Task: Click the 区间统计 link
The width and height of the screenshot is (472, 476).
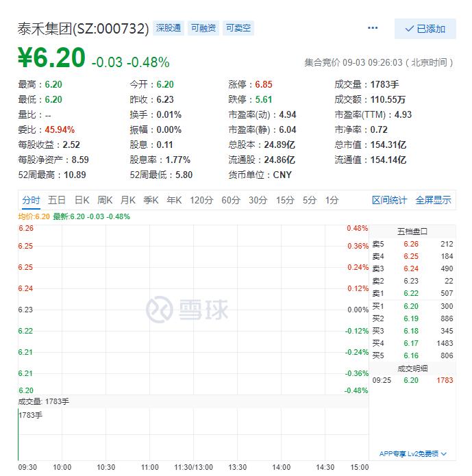Action: point(389,201)
